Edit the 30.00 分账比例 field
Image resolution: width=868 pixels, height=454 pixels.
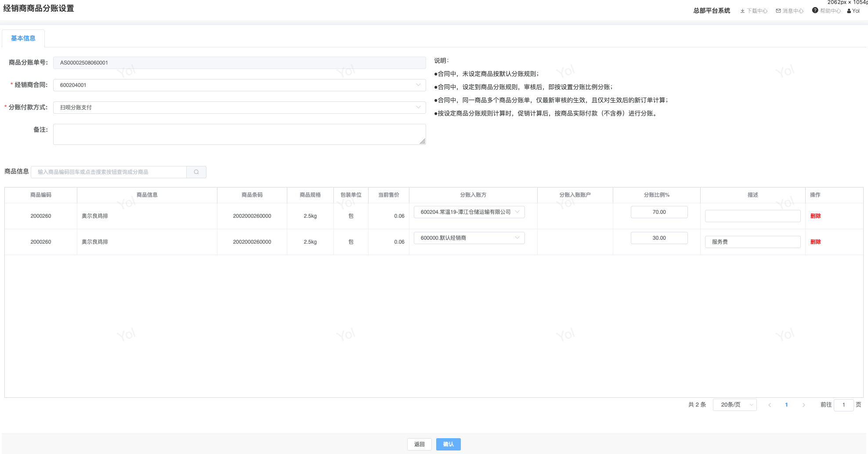[659, 238]
